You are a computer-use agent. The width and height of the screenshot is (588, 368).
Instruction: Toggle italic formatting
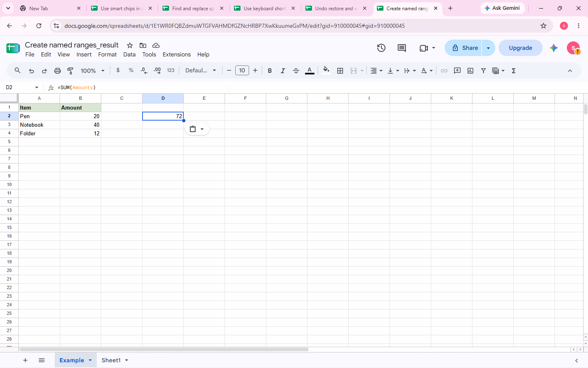283,71
